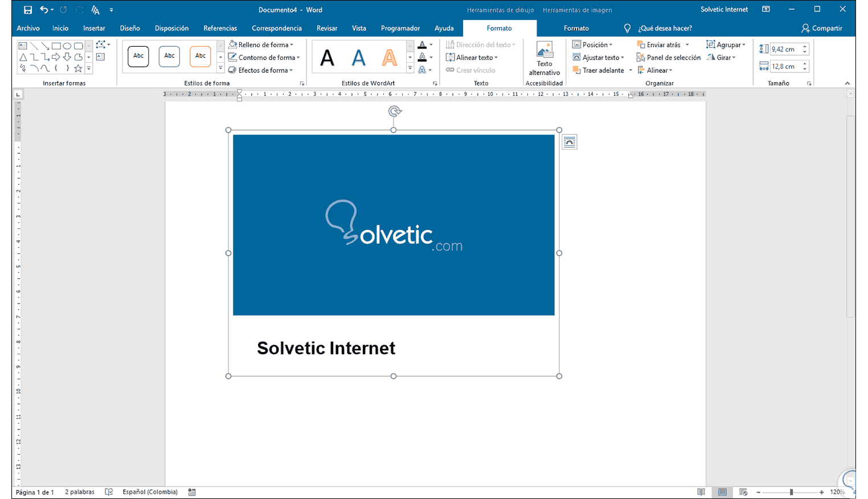Open the Tamaño dialog launcher
The image size is (868, 499).
(x=809, y=84)
